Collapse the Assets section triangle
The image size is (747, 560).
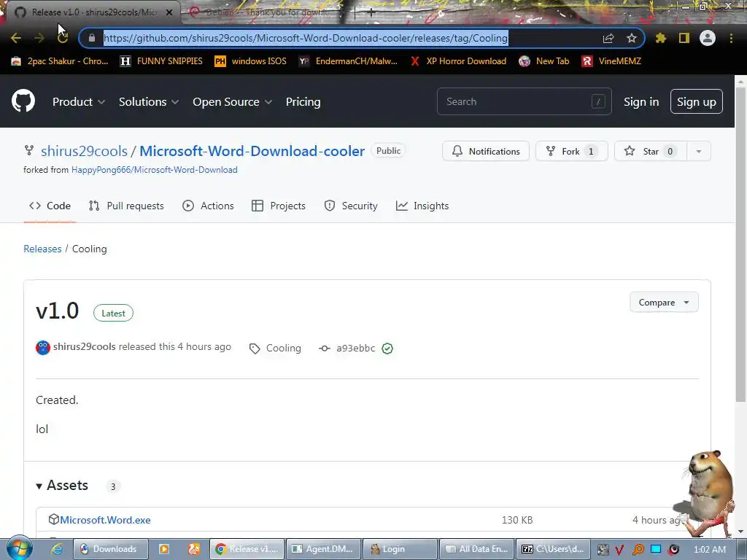point(39,486)
